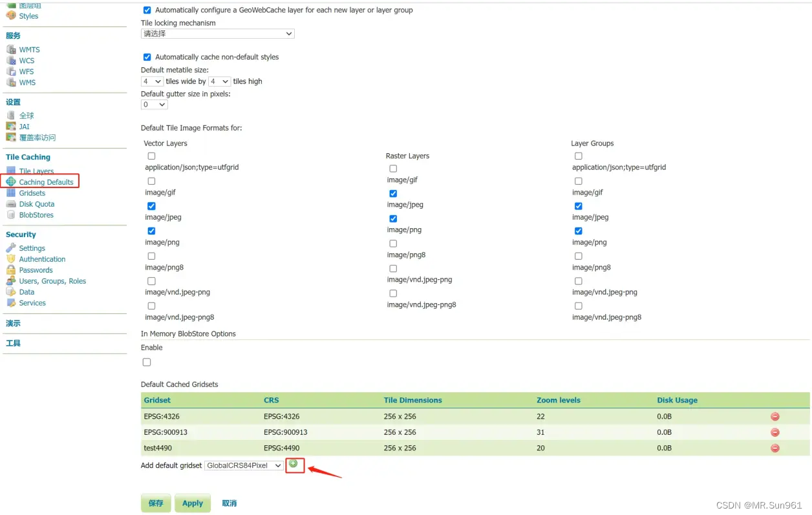Click the 保存 save button
812x515 pixels.
pyautogui.click(x=156, y=503)
